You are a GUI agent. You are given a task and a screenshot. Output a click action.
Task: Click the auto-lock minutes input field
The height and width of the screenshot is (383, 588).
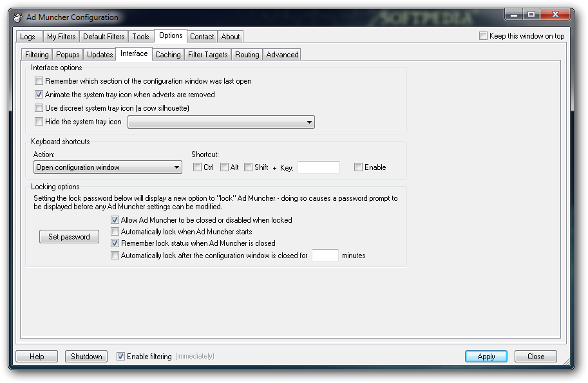click(325, 256)
